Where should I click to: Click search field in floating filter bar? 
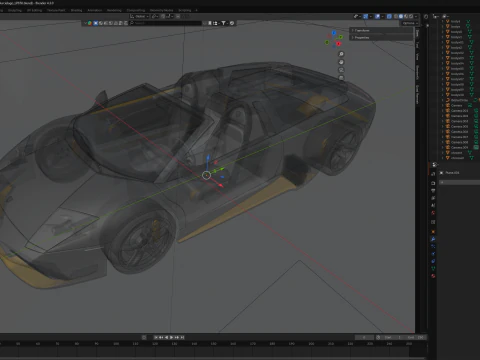tap(166, 23)
